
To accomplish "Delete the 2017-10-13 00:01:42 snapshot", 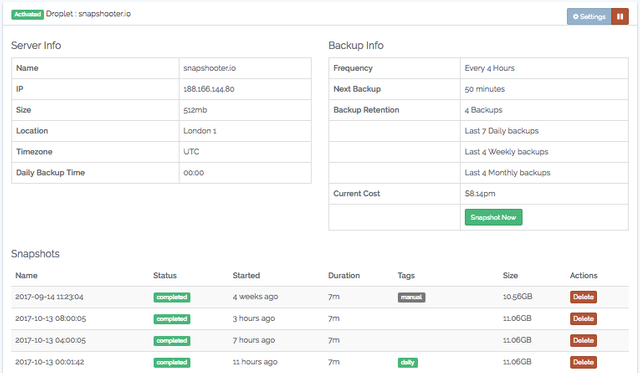I will coord(583,362).
